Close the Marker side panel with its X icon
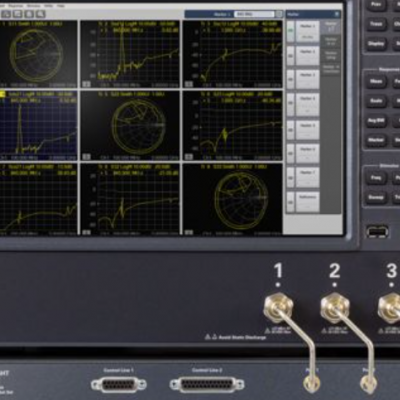This screenshot has height=400, width=400. click(337, 14)
